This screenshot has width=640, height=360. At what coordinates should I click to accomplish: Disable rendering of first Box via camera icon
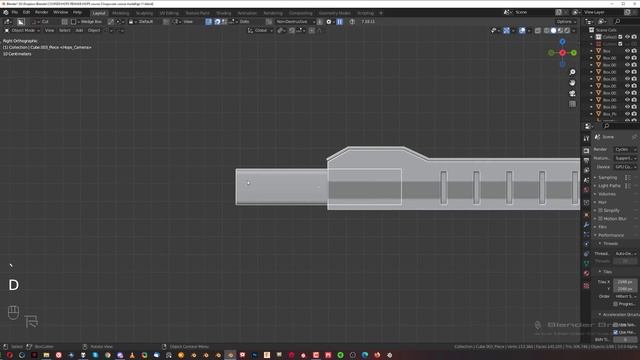[634, 51]
